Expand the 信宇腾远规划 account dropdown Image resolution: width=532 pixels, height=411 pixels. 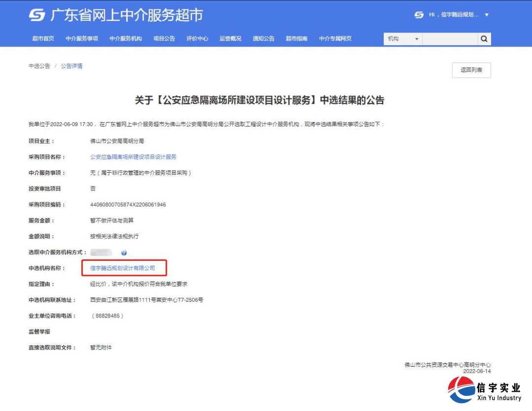[461, 14]
